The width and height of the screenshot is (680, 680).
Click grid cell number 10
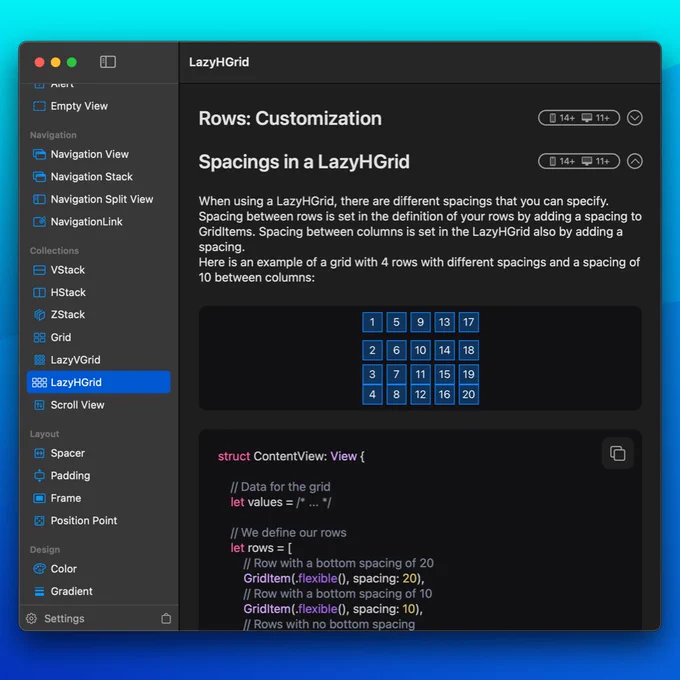click(x=420, y=350)
